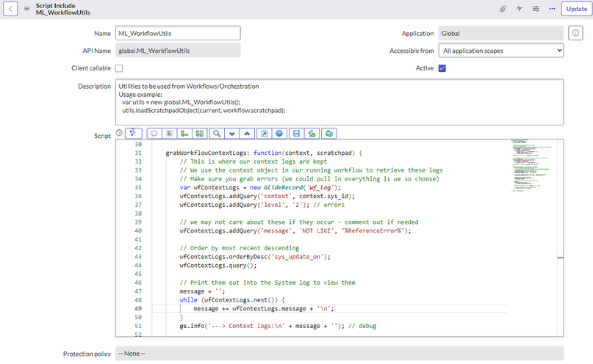
Task: Open the form context menu icon
Action: pos(27,9)
